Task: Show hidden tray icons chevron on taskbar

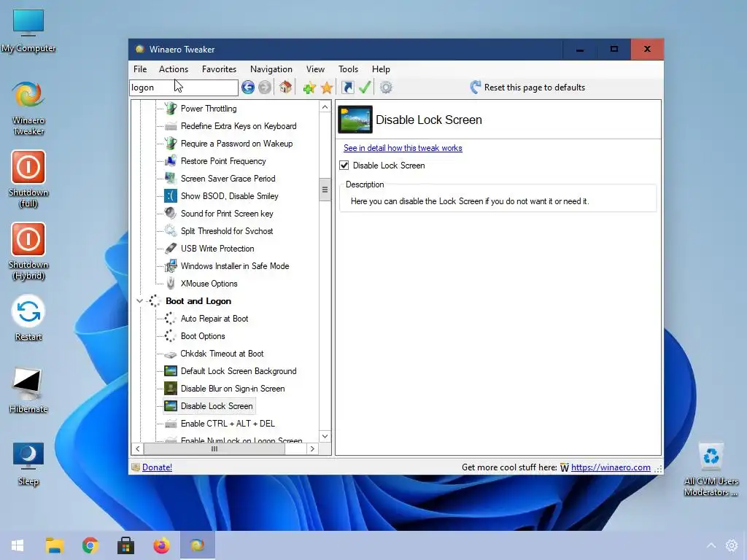Action: [711, 545]
